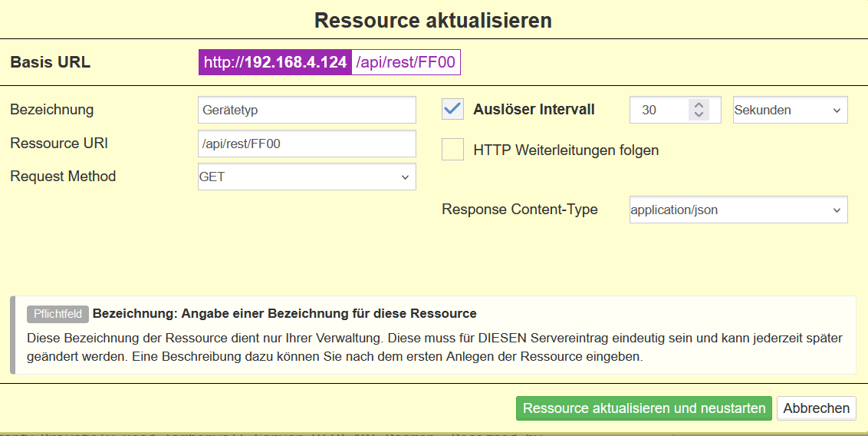Screen dimensions: 868x436
Task: Increase interval value with up arrow
Action: click(x=699, y=104)
